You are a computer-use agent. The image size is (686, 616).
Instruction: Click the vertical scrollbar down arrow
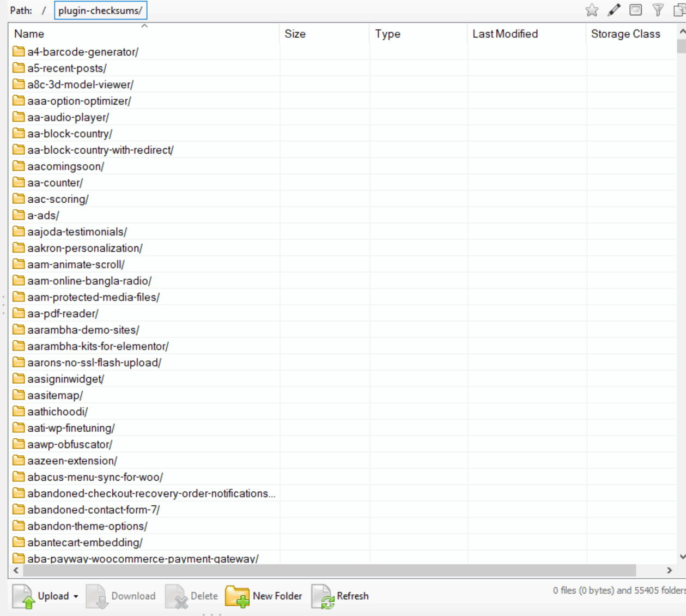[681, 557]
